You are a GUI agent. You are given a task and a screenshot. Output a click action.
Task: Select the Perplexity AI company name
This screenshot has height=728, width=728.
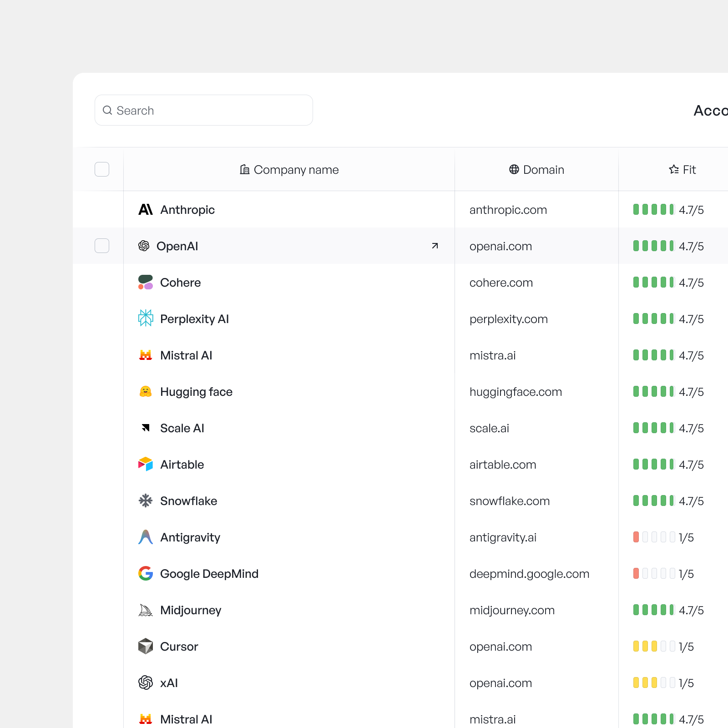[x=194, y=319]
